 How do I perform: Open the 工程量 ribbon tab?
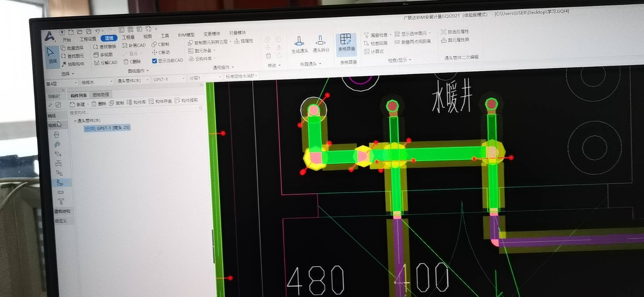click(128, 37)
